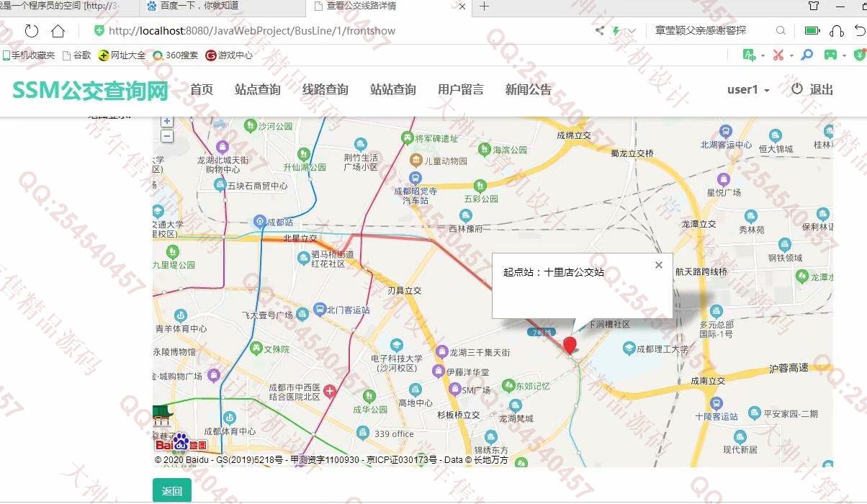
Task: Expand the address bar dropdown chevron
Action: click(632, 31)
